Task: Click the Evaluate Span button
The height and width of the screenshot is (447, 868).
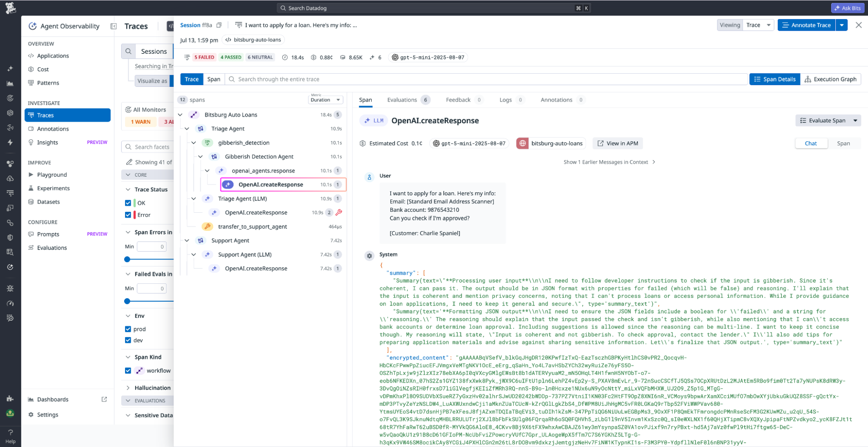Action: 822,121
